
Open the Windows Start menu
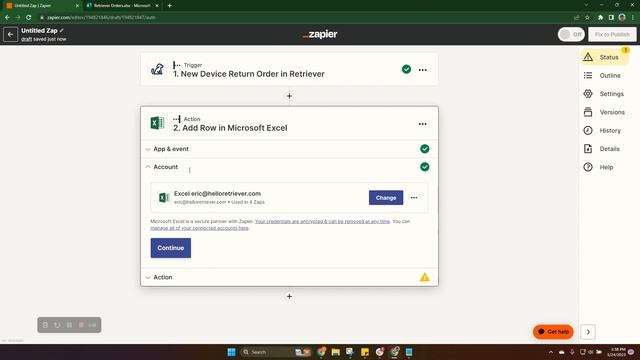click(231, 352)
